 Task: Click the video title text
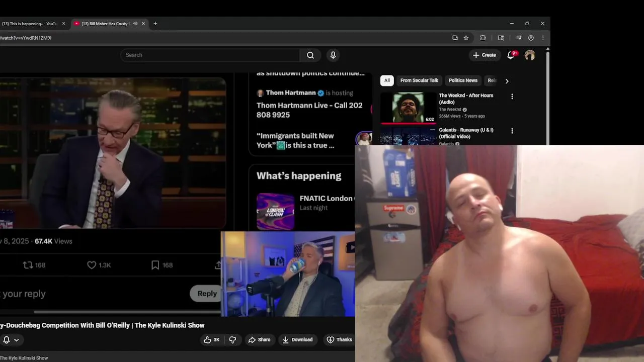tap(102, 325)
